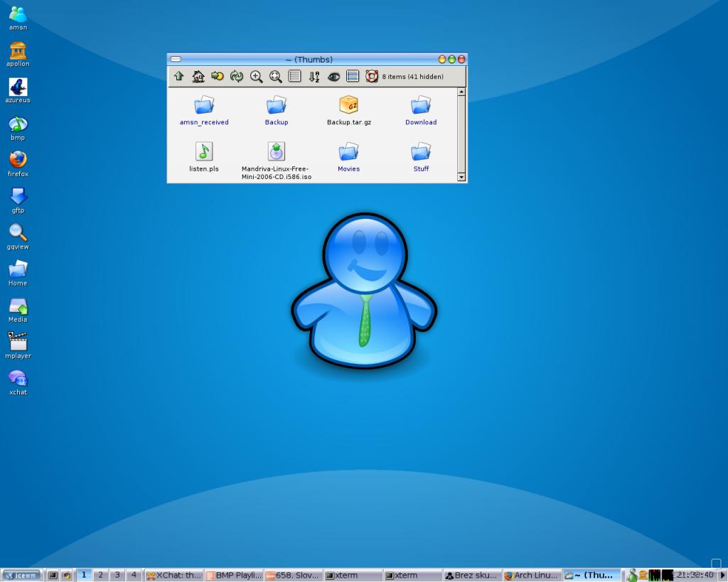Screen dimensions: 728x582
Task: Select the Stuff folder
Action: coord(421,157)
